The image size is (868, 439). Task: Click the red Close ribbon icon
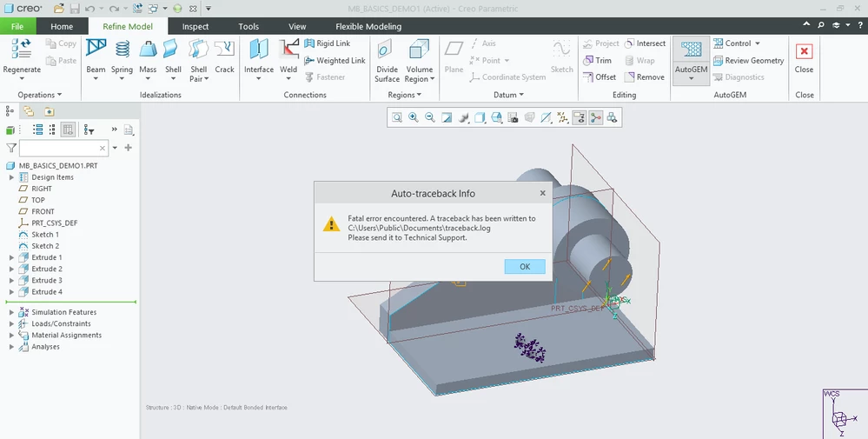pos(804,51)
